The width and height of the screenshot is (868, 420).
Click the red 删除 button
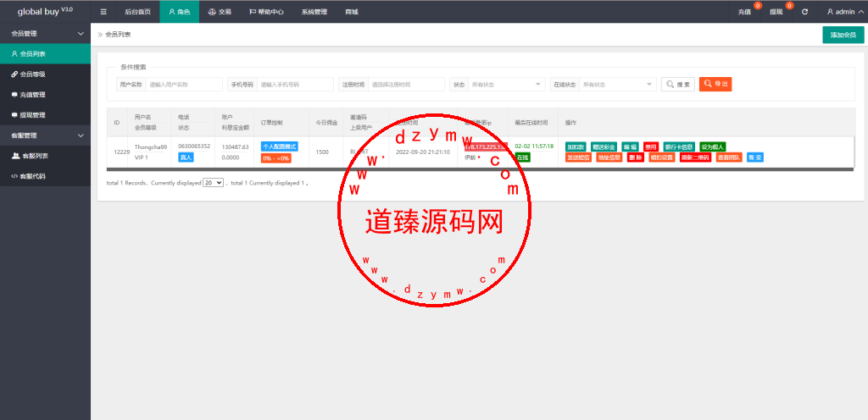click(636, 157)
